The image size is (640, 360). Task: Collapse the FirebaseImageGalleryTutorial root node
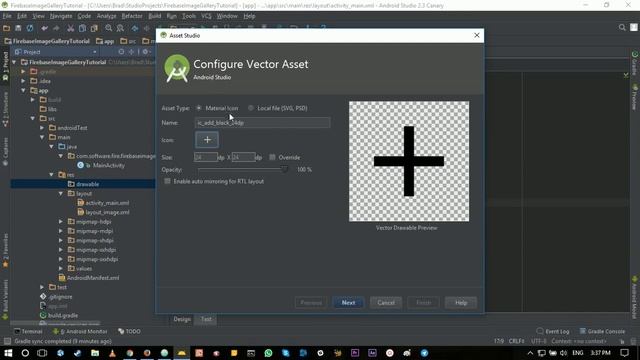(14, 62)
